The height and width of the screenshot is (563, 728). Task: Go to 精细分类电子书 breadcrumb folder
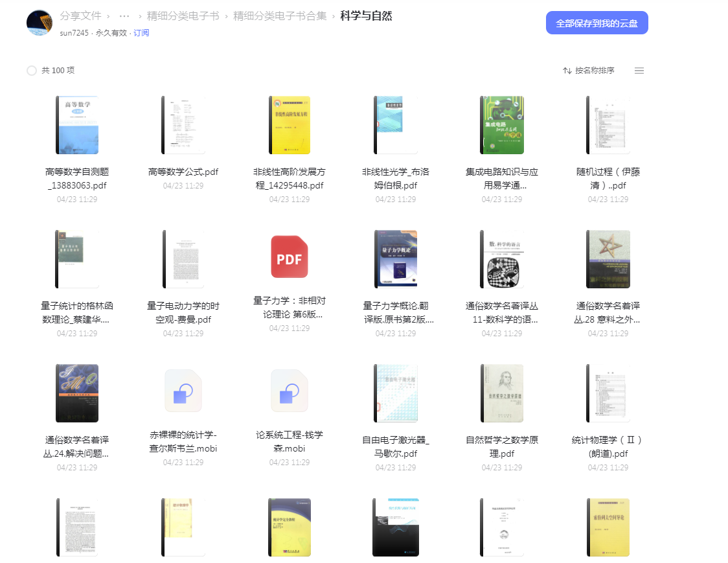[183, 16]
